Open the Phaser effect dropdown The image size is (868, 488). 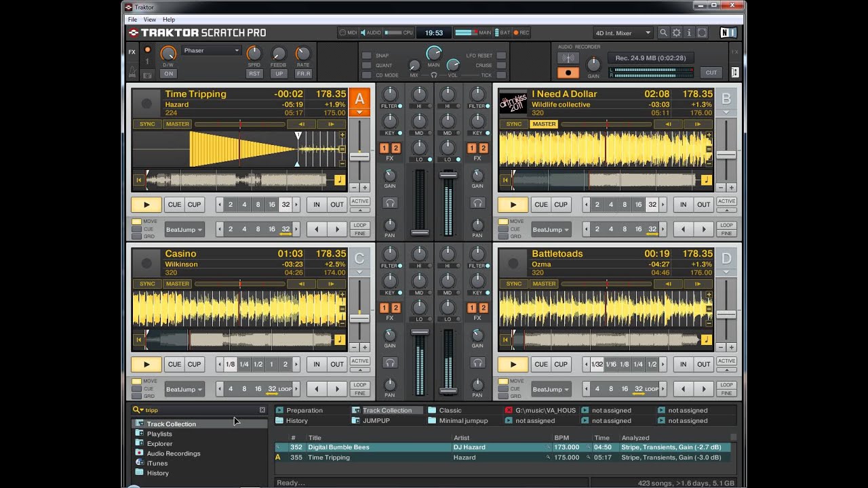coord(211,50)
